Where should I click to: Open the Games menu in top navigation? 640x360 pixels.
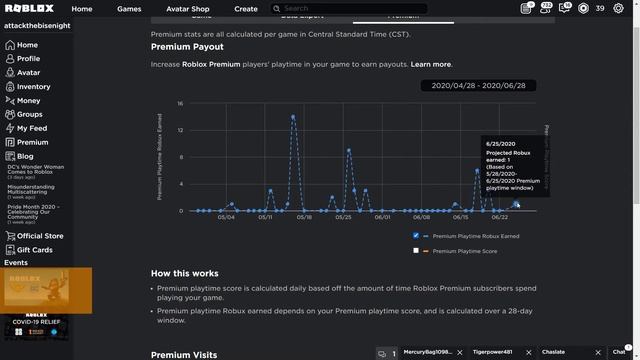[x=129, y=9]
